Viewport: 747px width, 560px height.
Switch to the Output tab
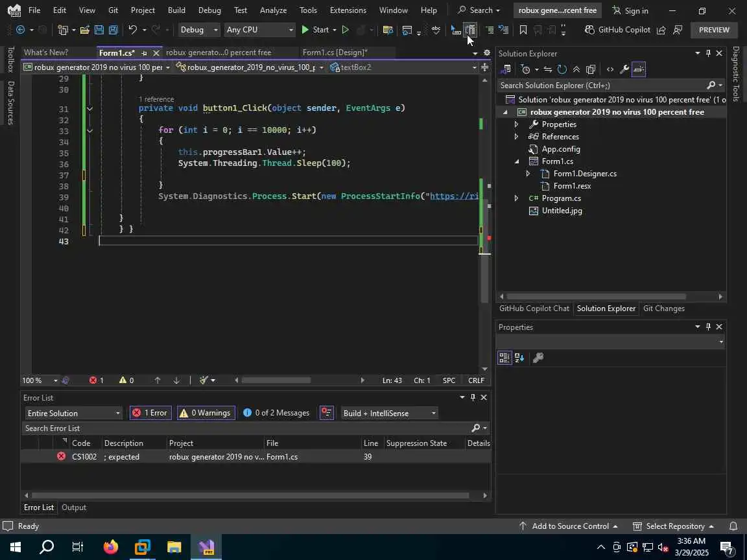[74, 507]
